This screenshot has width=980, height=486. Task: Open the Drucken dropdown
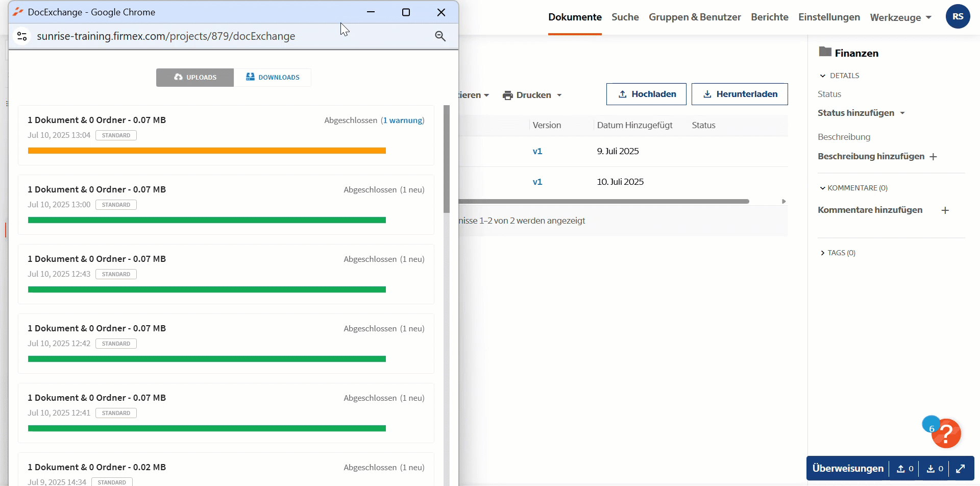532,95
